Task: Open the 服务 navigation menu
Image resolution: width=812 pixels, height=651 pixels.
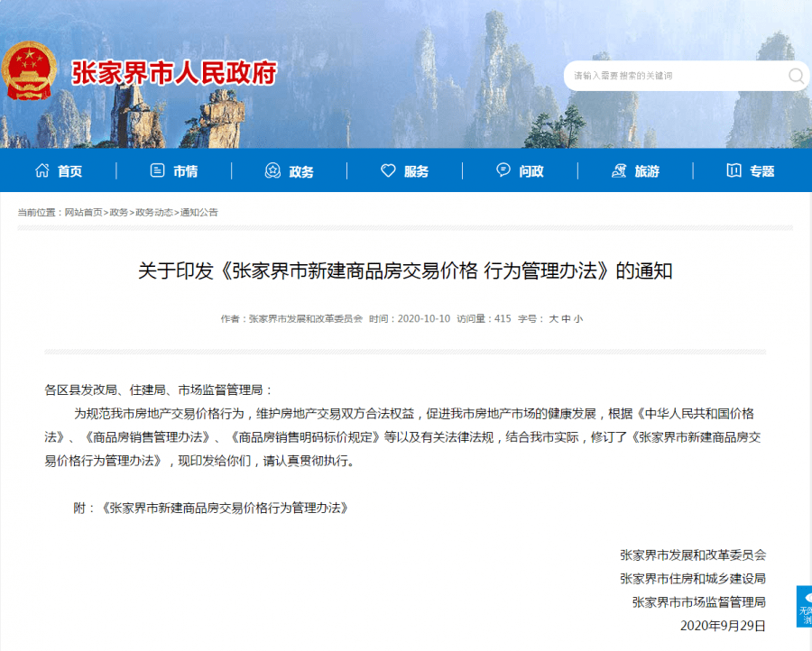Action: pos(404,170)
